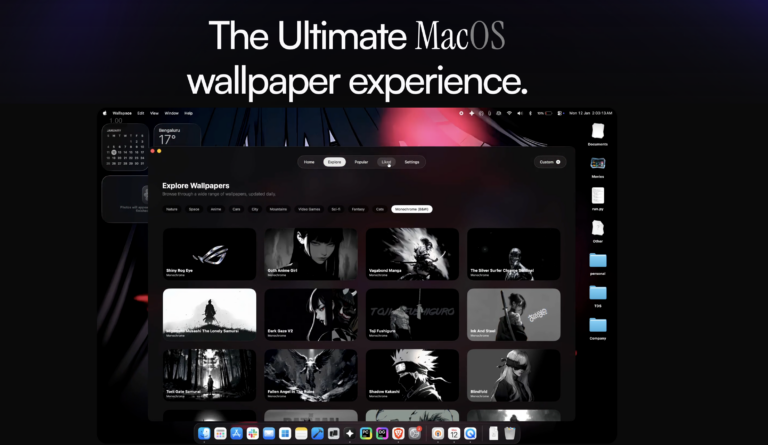Open Slack from the dock
The height and width of the screenshot is (445, 768).
pos(253,433)
